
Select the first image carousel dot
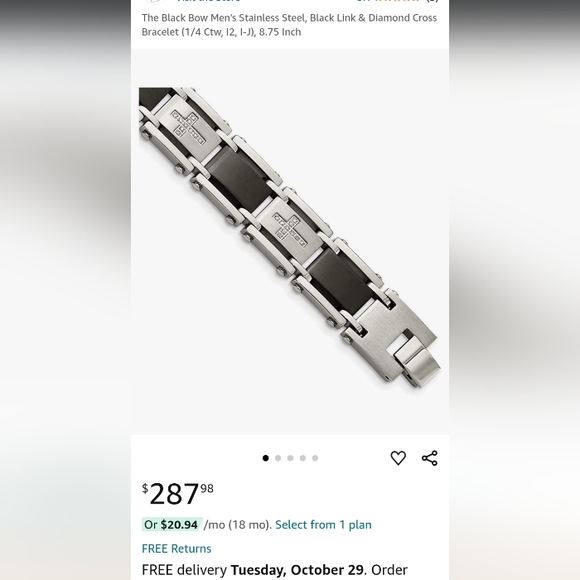[265, 458]
